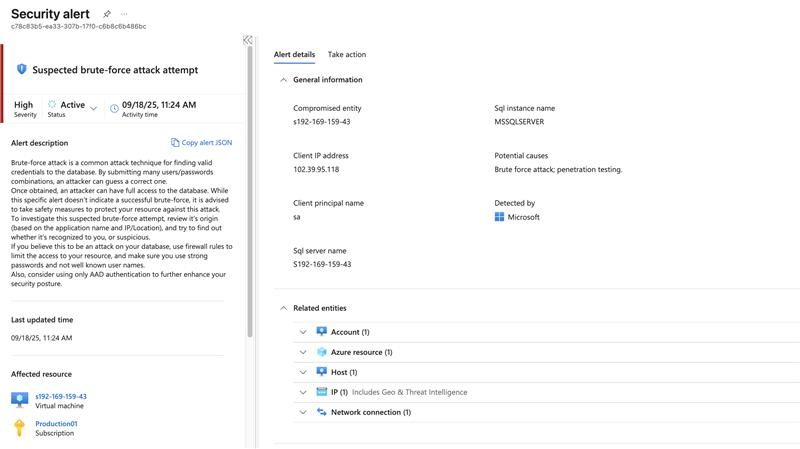Click the Azure resource cube icon
This screenshot has height=449, width=800.
tap(321, 352)
